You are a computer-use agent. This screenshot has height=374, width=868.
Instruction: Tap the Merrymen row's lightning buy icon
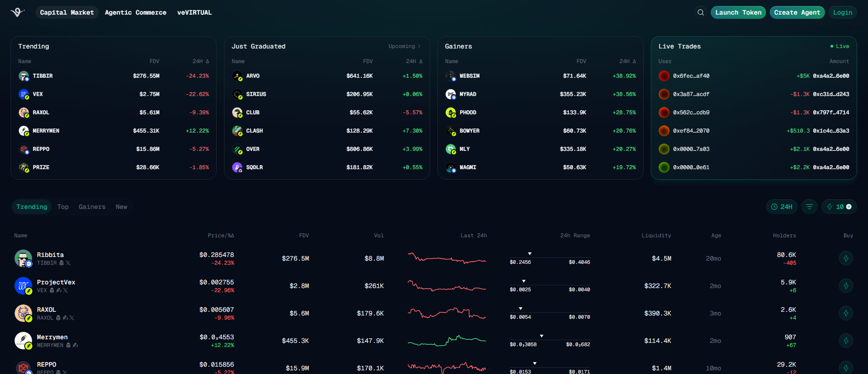[846, 341]
